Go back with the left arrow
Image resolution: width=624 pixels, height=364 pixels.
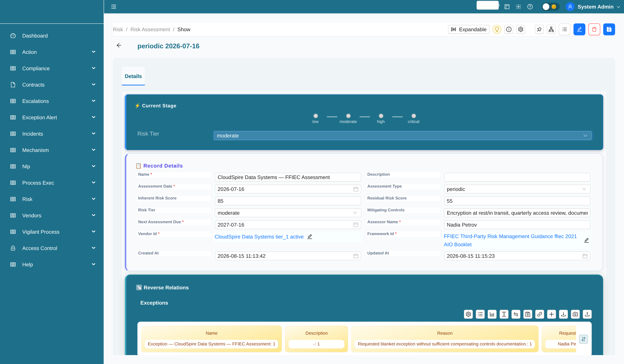tap(119, 45)
